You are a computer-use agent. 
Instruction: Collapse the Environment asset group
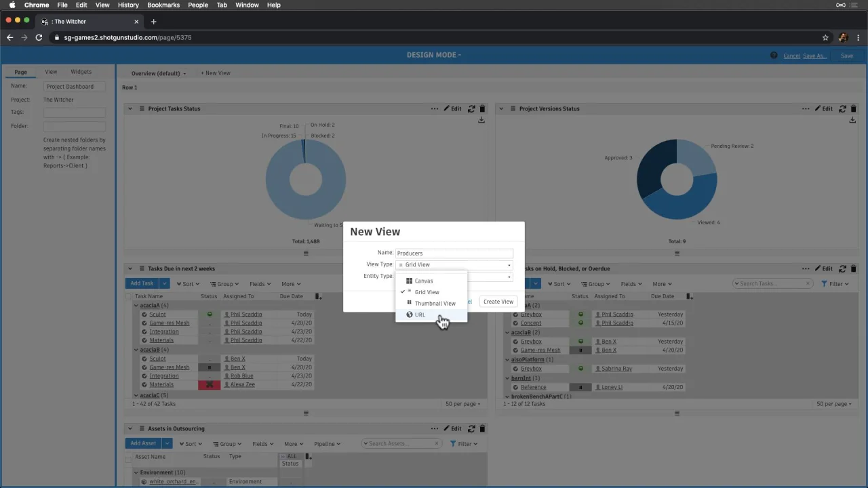click(x=136, y=472)
